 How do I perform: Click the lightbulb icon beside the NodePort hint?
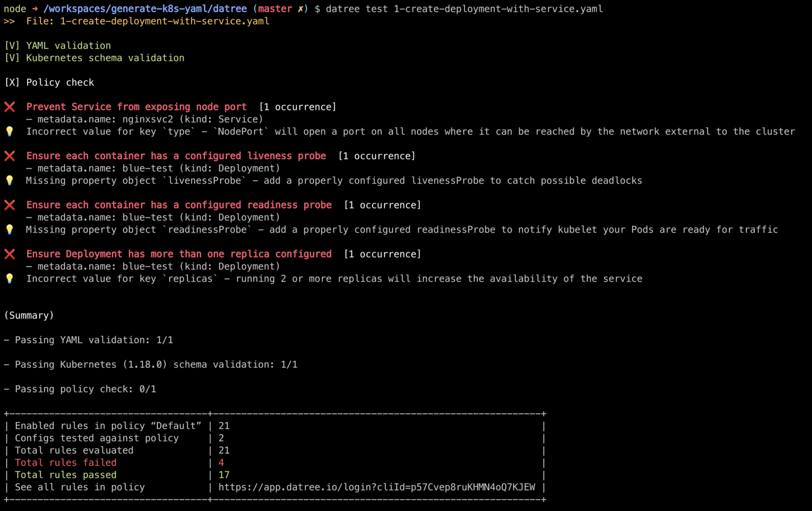10,132
